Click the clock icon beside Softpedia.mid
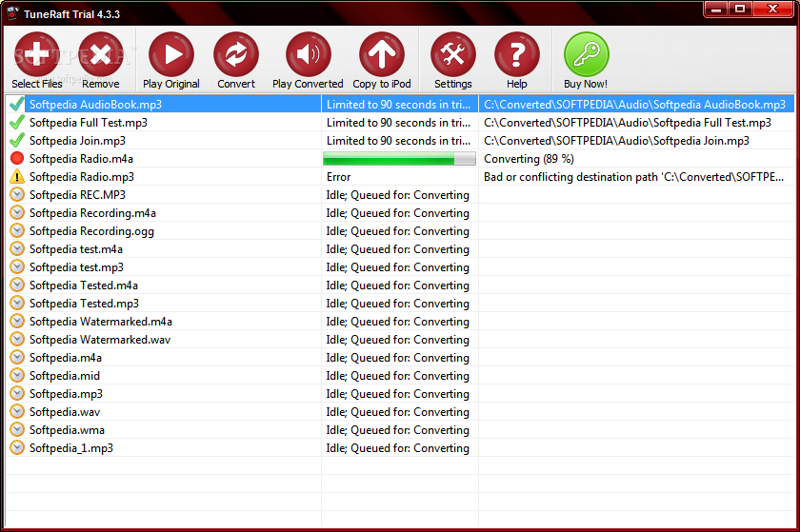This screenshot has width=800, height=532. click(x=17, y=375)
